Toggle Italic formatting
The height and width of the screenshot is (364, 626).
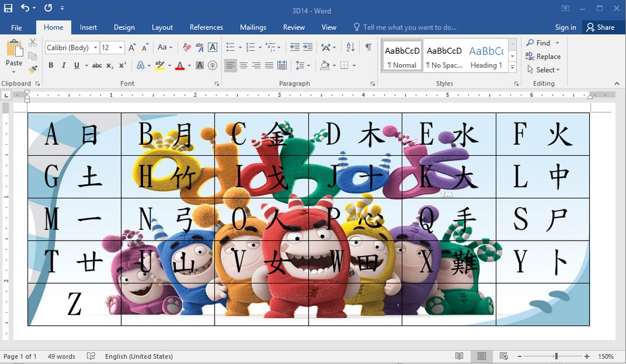[x=64, y=65]
